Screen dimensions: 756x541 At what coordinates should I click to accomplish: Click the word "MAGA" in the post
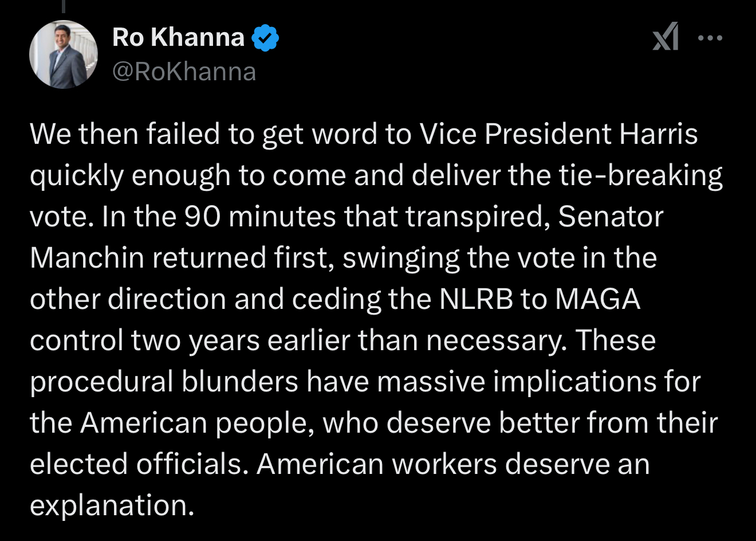pos(597,300)
